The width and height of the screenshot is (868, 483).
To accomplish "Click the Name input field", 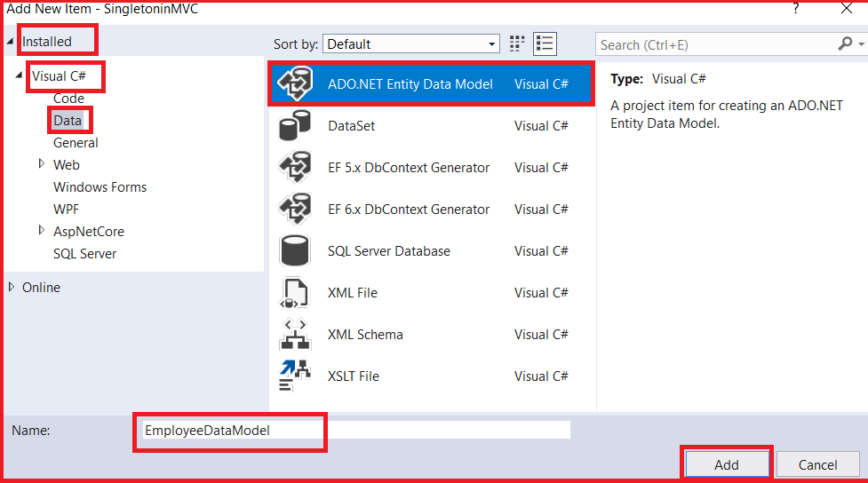I will (x=355, y=431).
